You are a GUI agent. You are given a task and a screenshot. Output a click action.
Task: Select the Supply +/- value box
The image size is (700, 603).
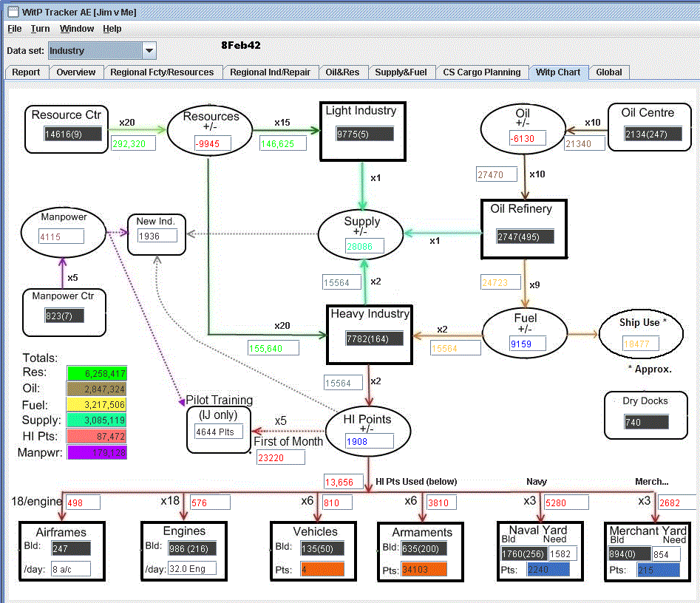[x=364, y=246]
